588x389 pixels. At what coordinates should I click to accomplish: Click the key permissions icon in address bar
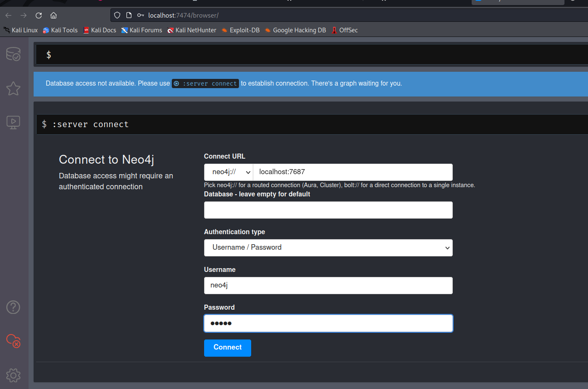[x=141, y=16]
